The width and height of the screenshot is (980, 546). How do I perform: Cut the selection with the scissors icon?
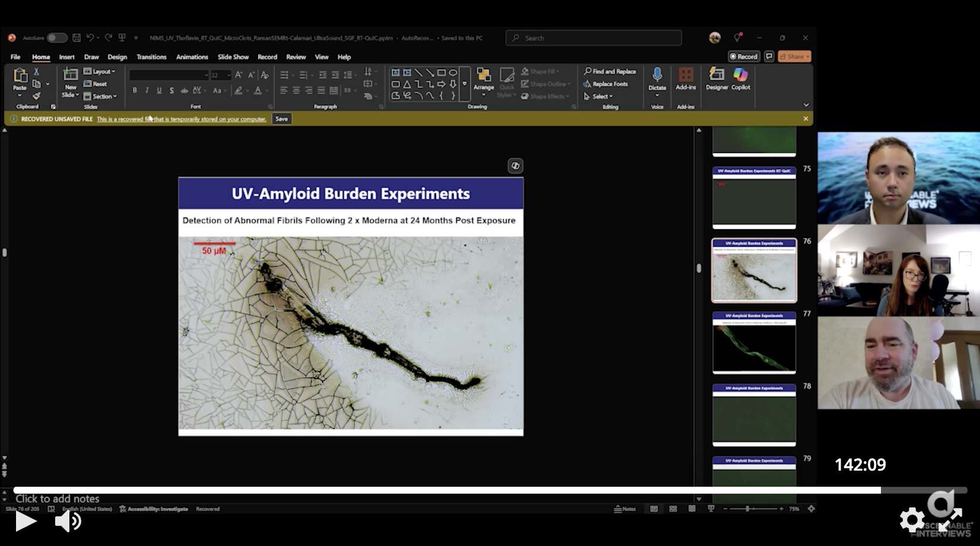click(x=36, y=72)
